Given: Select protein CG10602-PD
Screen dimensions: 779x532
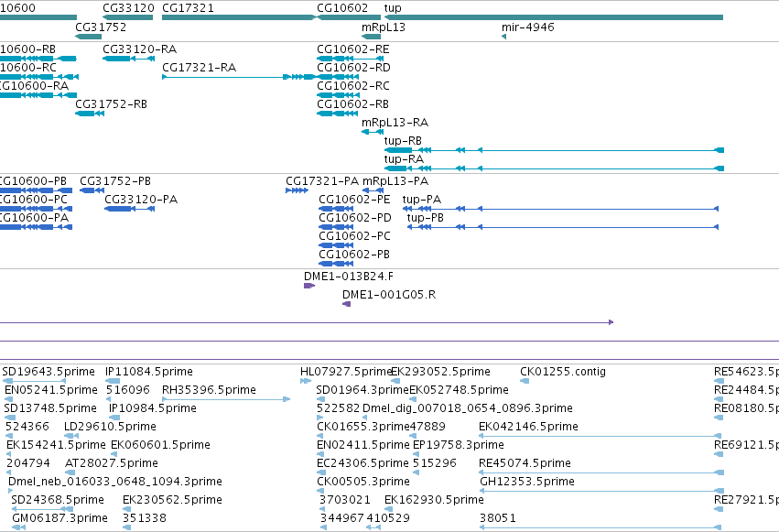Looking at the screenshot, I should pyautogui.click(x=355, y=218).
